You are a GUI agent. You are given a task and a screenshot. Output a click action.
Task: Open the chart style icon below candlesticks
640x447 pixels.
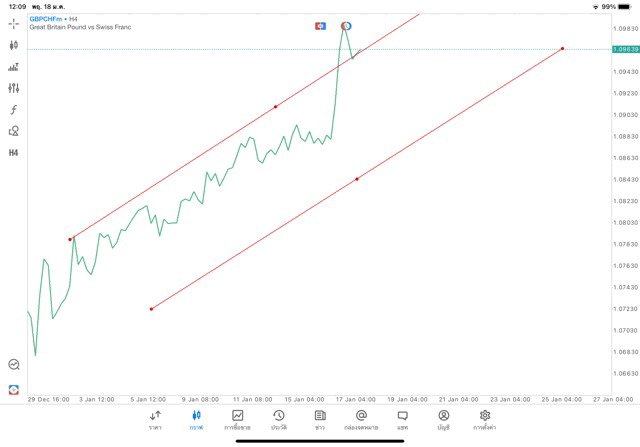(14, 67)
